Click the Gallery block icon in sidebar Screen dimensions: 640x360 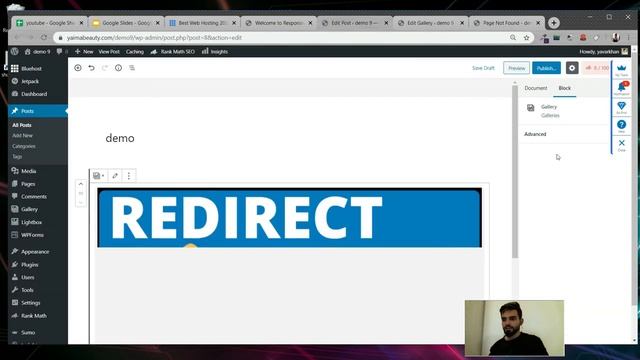[x=530, y=108]
